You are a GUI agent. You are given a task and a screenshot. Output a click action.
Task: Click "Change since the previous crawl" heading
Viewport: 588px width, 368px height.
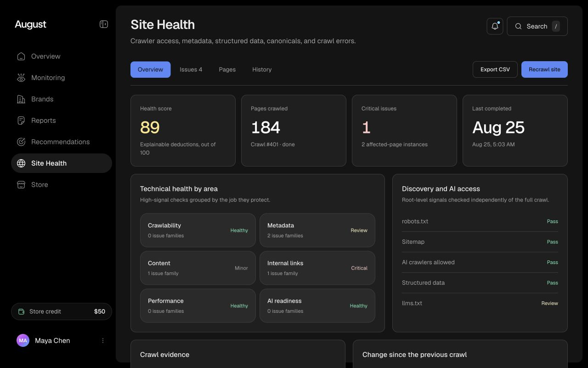tap(414, 355)
